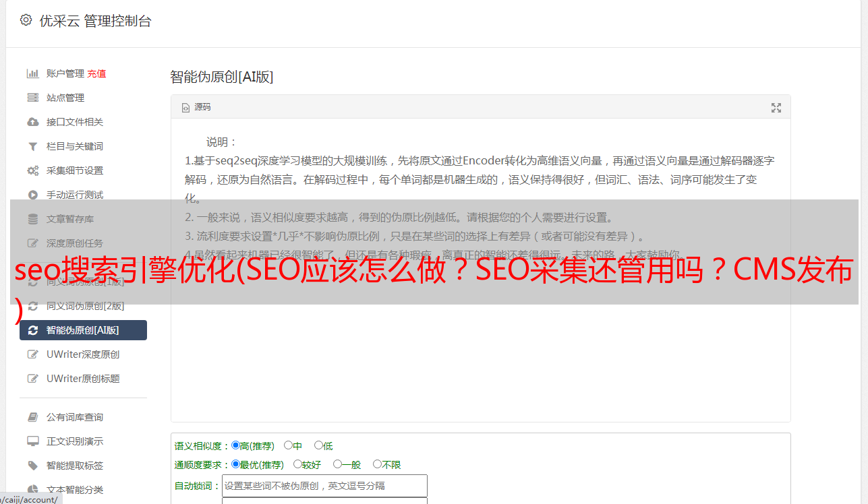The image size is (868, 504).
Task: Click the 正文识别演示 monitor icon
Action: [x=32, y=441]
